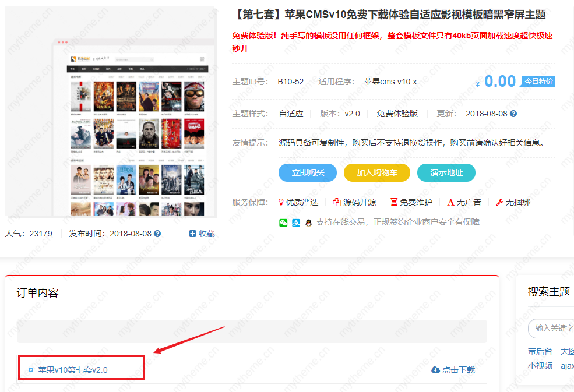
Task: Click the Alipay payment icon
Action: coord(296,223)
